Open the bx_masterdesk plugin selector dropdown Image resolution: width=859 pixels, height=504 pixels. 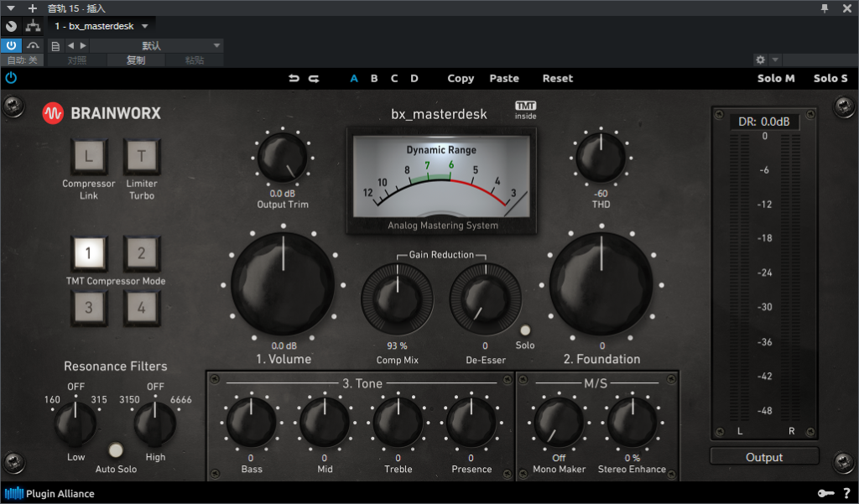point(102,26)
